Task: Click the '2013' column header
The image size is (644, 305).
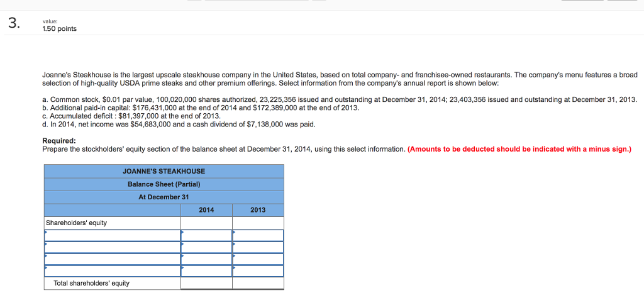Action: point(258,210)
